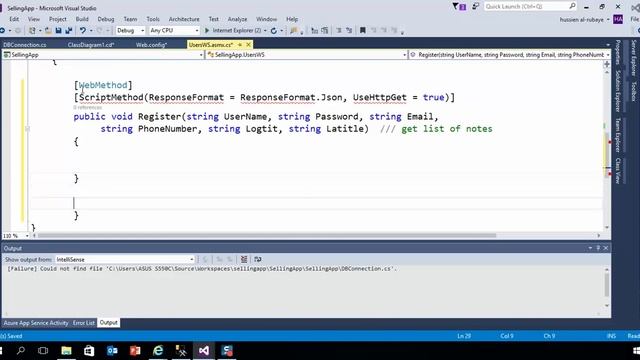Viewport: 640px width, 360px height.
Task: Open the notifications flag icon
Action: [459, 7]
